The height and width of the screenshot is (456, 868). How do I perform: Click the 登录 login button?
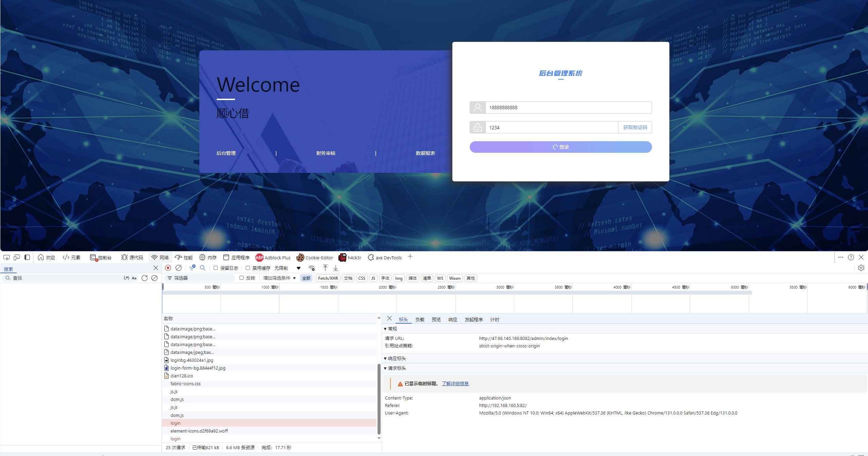pyautogui.click(x=561, y=147)
